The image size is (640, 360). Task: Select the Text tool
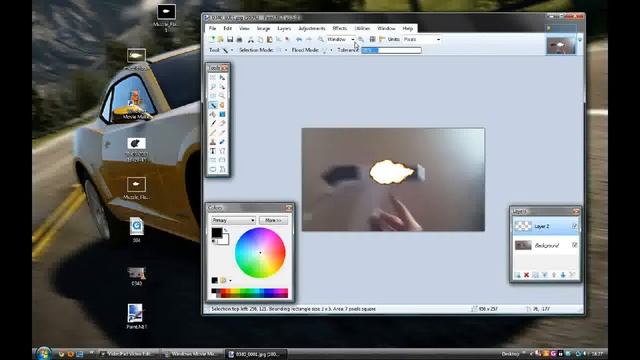coord(213,151)
